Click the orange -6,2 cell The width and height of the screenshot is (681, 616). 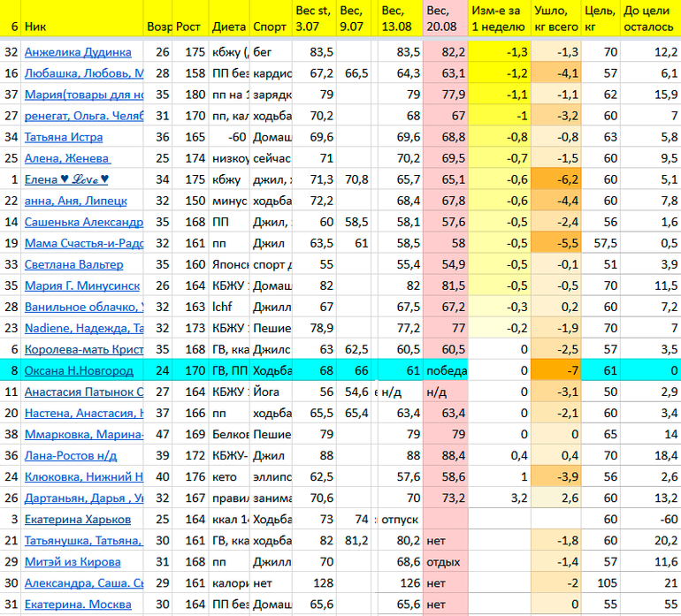[555, 179]
